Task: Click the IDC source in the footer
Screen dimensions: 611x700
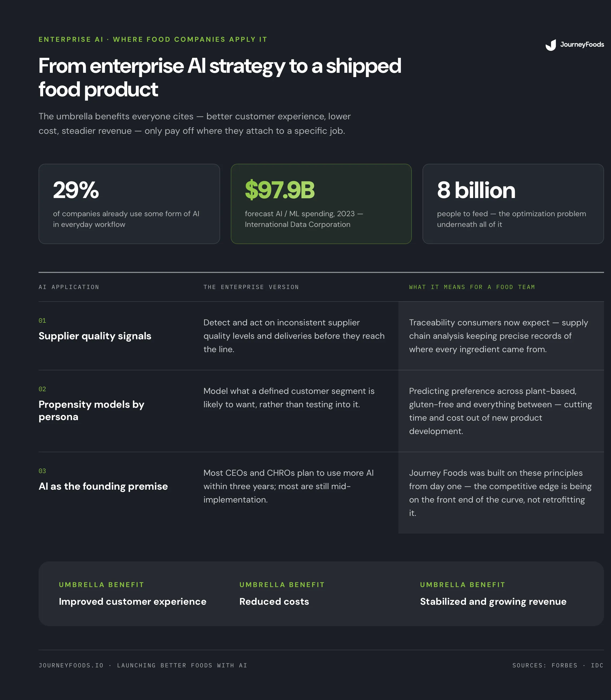Action: click(x=597, y=665)
